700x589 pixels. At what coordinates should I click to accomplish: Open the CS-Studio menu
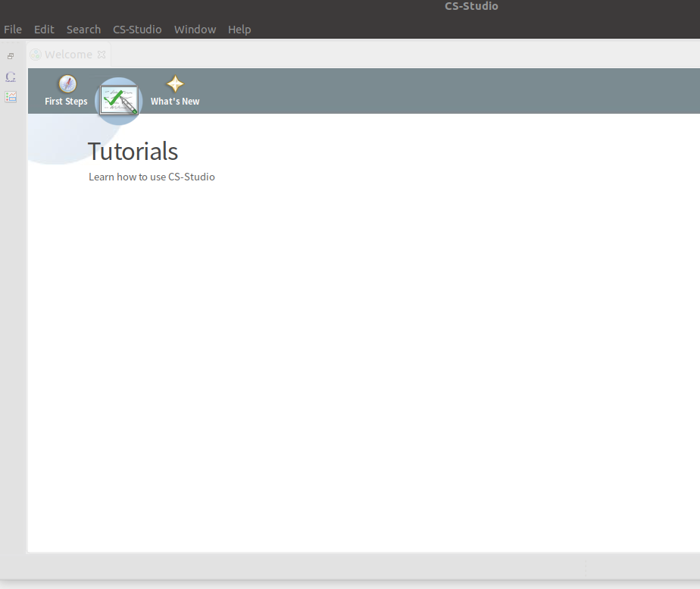tap(137, 30)
